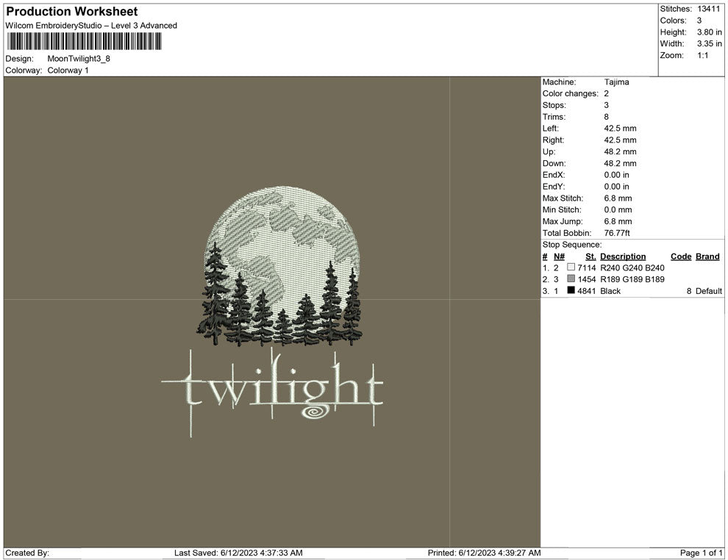Select the barcode under the worksheet title

pyautogui.click(x=84, y=41)
